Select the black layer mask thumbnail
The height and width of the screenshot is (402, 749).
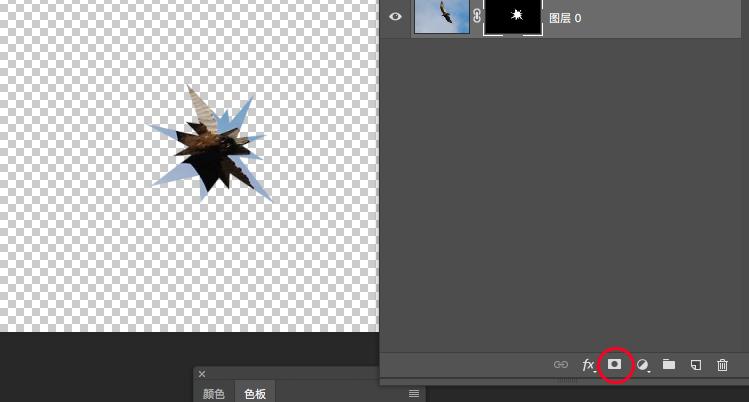pyautogui.click(x=513, y=17)
